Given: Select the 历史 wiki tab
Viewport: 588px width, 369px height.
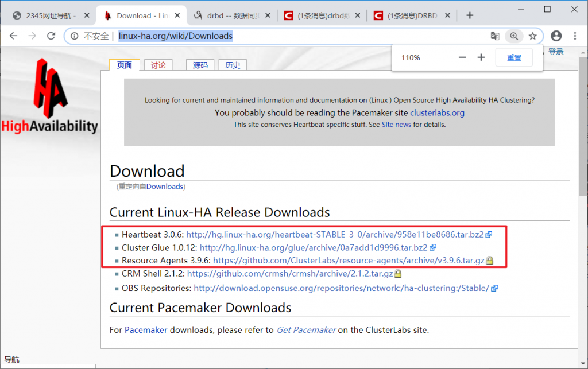Looking at the screenshot, I should click(x=233, y=65).
